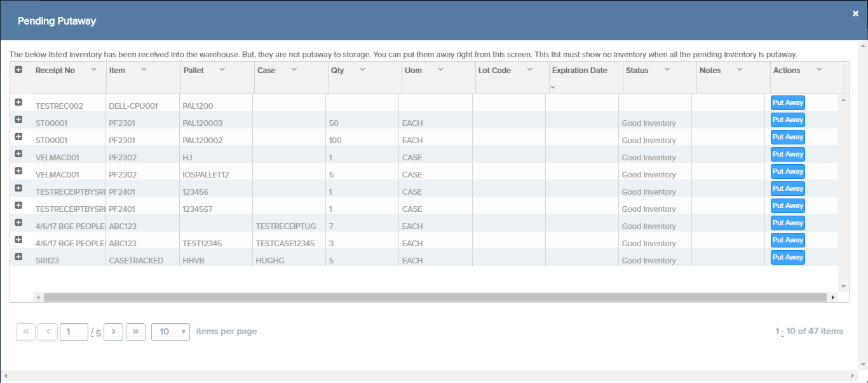Screen dimensions: 868x383
Task: Click the Status column header
Action: pyautogui.click(x=637, y=70)
